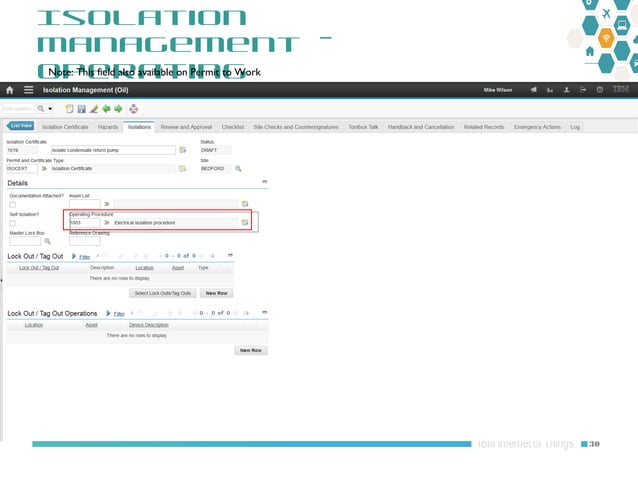The height and width of the screenshot is (479, 638).
Task: Open the user profile icon
Action: 566,90
